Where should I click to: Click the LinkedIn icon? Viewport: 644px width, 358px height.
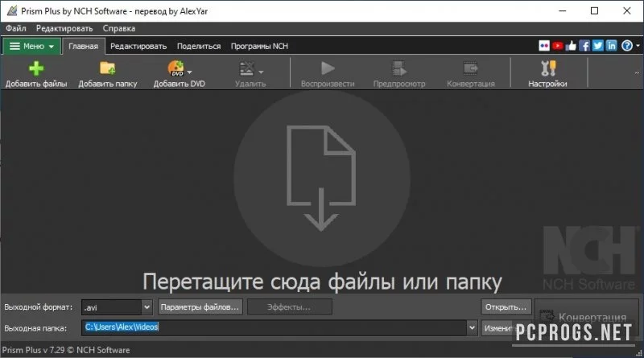(612, 46)
